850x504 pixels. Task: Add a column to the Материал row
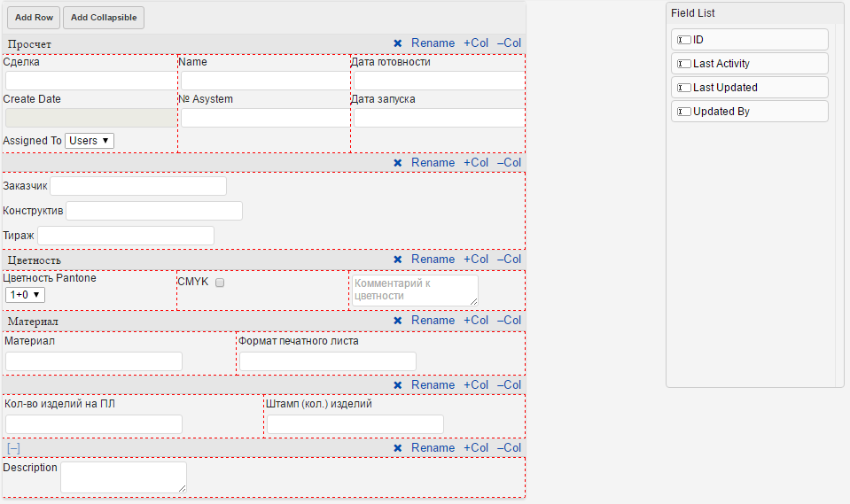[476, 321]
